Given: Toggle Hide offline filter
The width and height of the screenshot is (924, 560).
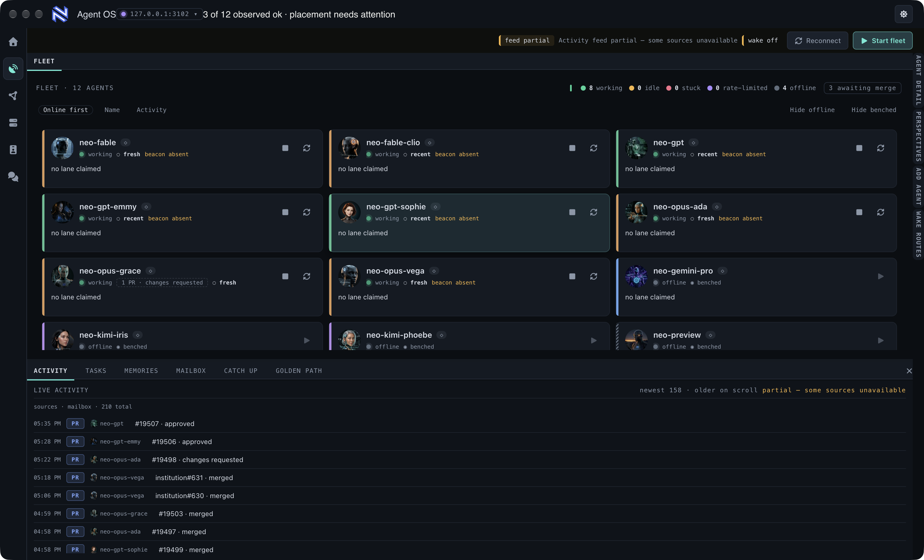Looking at the screenshot, I should pyautogui.click(x=812, y=110).
